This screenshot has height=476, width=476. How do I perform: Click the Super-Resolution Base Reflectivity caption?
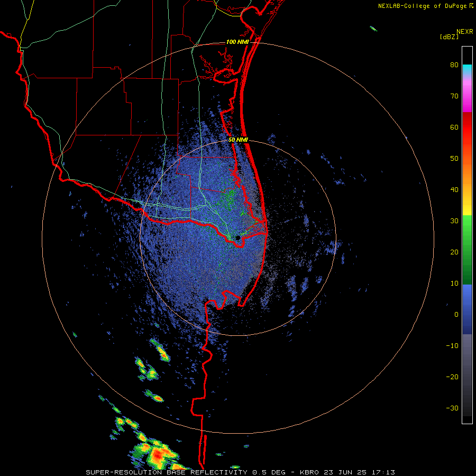[240, 472]
